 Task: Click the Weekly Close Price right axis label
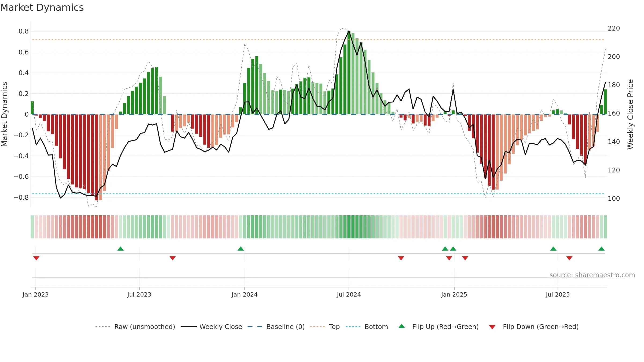click(x=630, y=114)
